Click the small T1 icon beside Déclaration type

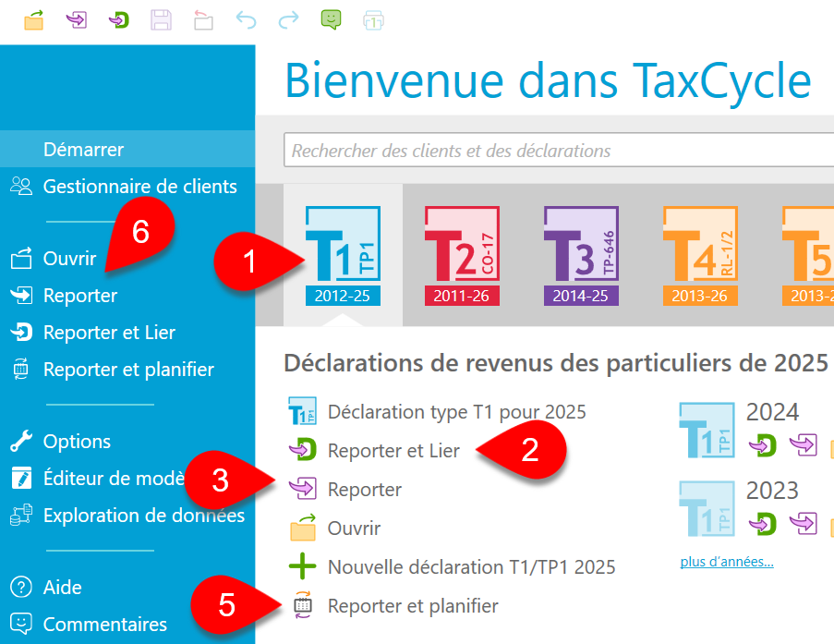302,411
